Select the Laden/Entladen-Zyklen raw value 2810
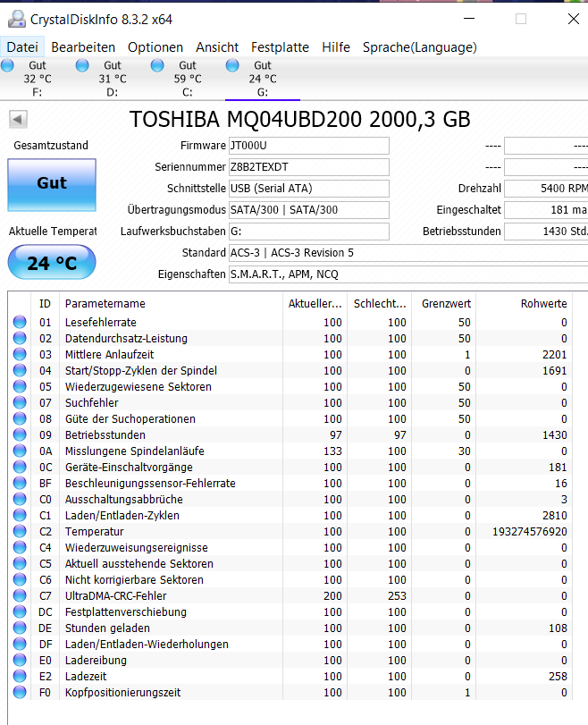588x725 pixels. (554, 516)
